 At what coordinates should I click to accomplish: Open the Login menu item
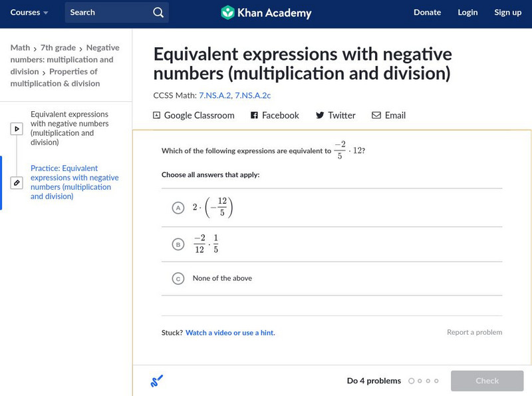pos(467,13)
